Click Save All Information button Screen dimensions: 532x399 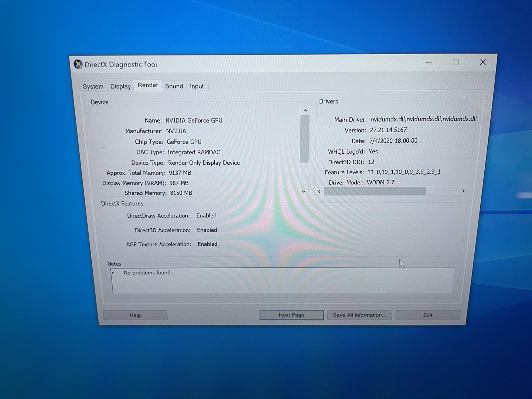pyautogui.click(x=359, y=315)
